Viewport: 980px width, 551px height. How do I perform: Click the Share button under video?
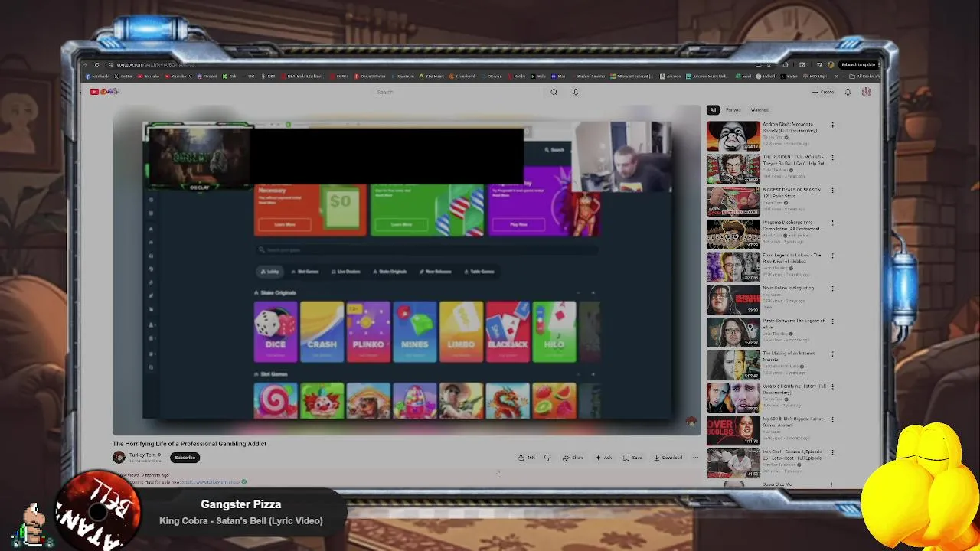tap(573, 458)
